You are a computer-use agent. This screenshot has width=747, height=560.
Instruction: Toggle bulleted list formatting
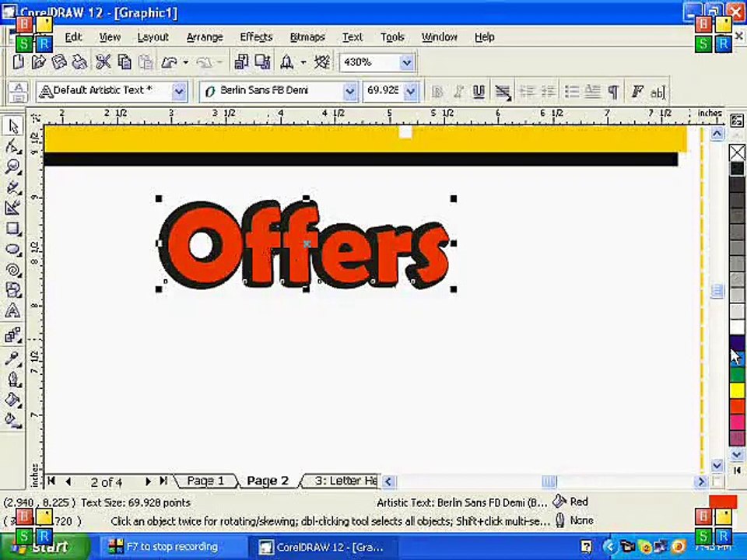click(x=571, y=92)
